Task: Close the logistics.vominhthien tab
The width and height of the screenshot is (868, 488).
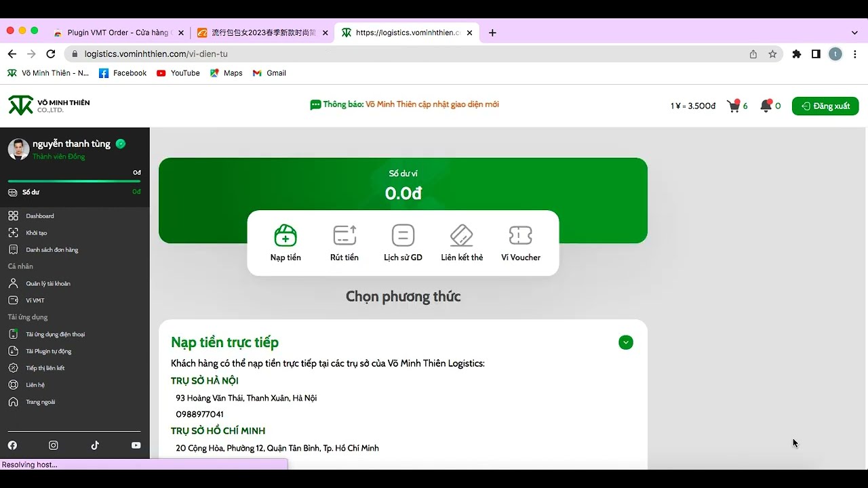Action: click(x=471, y=33)
